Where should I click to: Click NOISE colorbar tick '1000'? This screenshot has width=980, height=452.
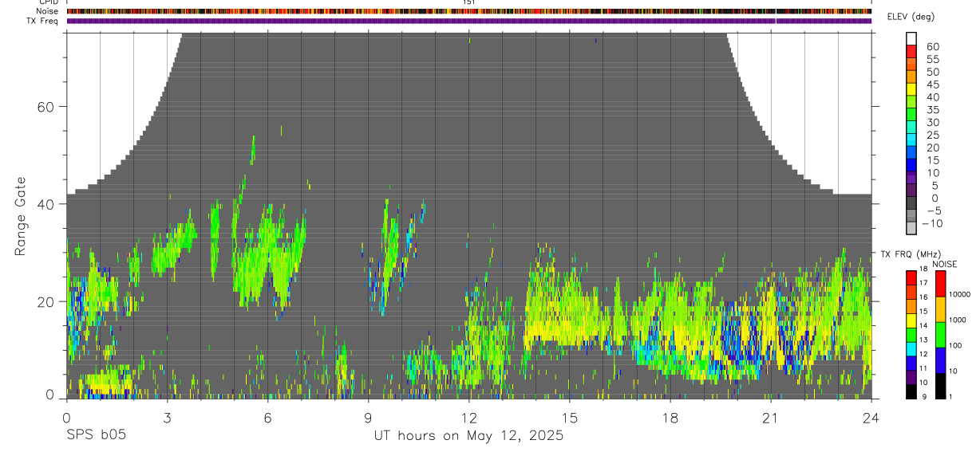[956, 320]
